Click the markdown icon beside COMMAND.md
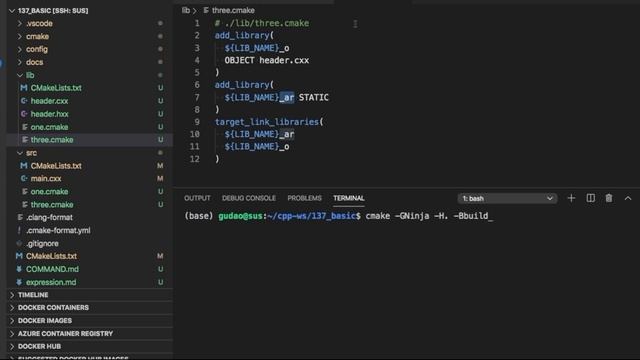 point(19,269)
